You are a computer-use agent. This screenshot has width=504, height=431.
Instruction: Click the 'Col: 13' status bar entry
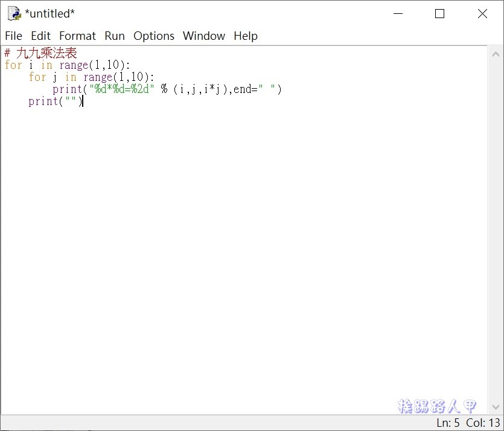[483, 423]
